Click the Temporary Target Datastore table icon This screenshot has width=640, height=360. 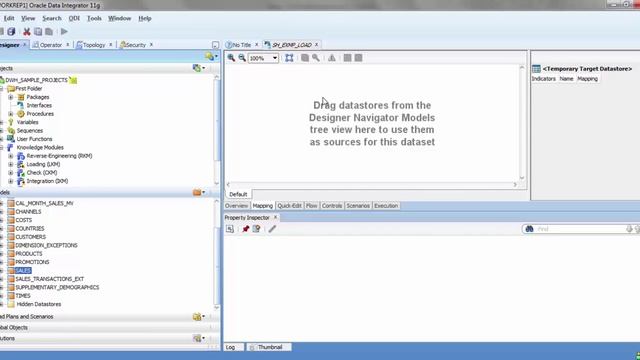click(536, 69)
